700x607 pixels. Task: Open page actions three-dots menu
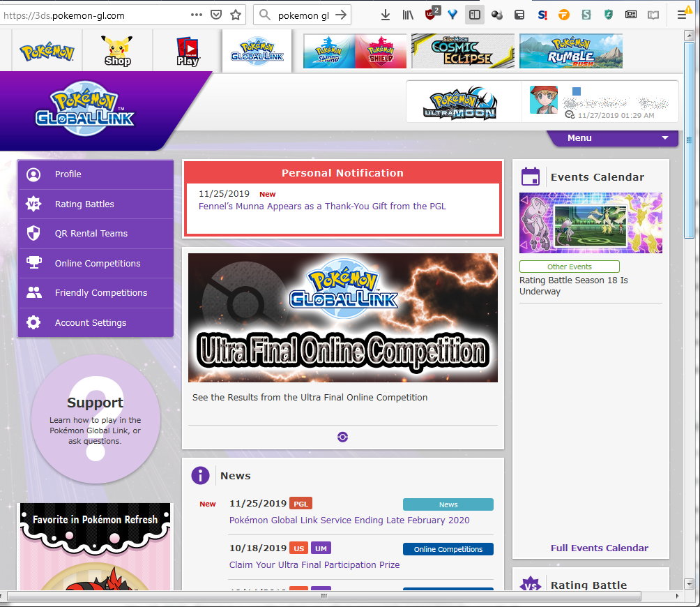[x=197, y=15]
